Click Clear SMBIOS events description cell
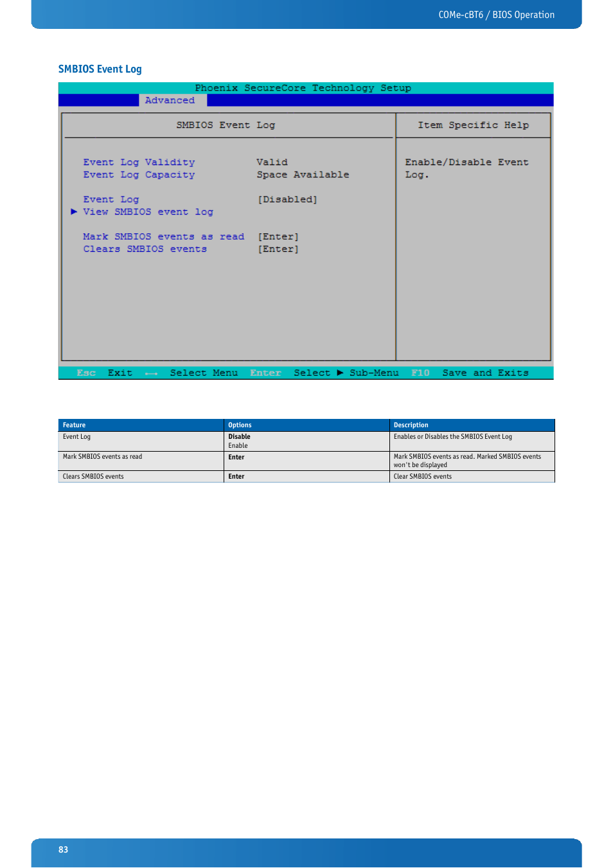This screenshot has height=868, width=613. [472, 477]
